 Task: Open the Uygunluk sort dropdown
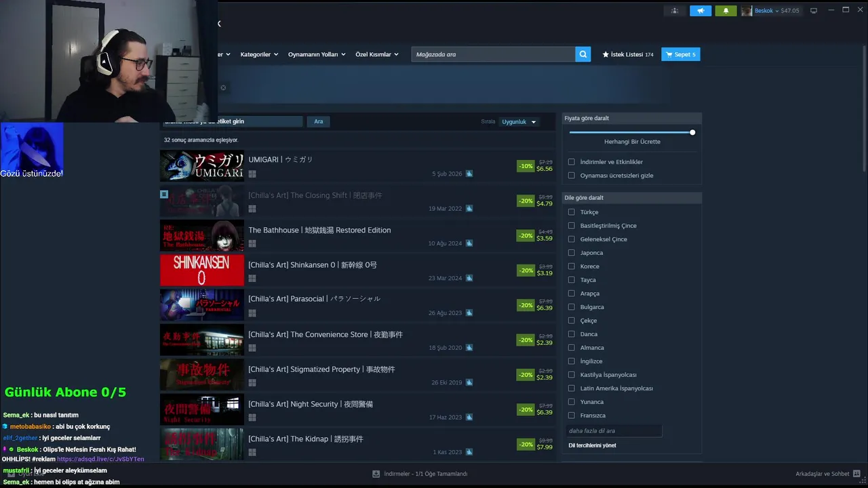519,122
